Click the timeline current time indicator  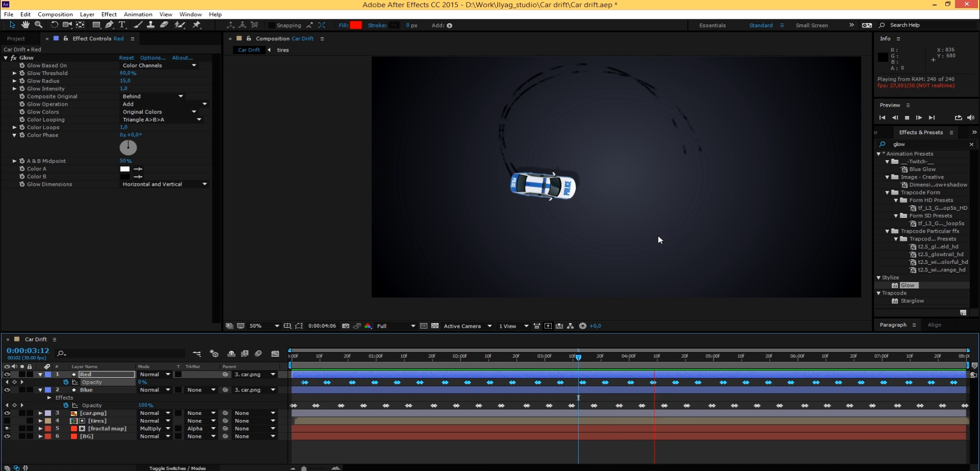578,357
